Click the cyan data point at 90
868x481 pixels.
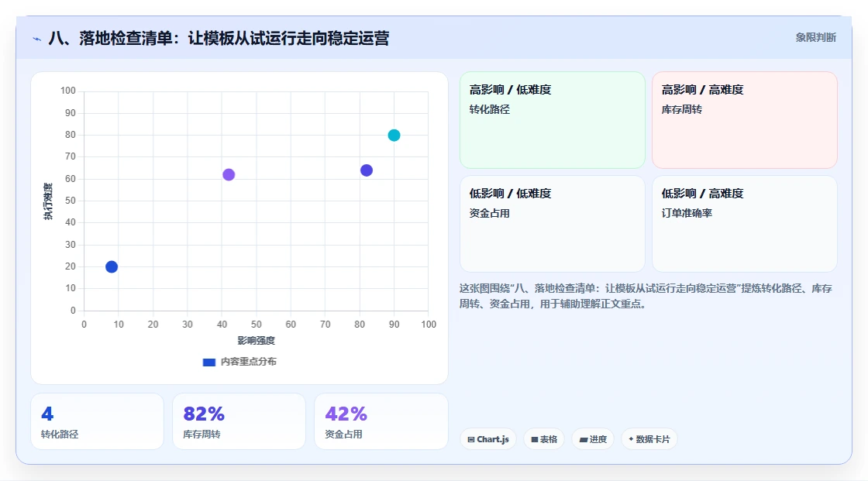(394, 135)
